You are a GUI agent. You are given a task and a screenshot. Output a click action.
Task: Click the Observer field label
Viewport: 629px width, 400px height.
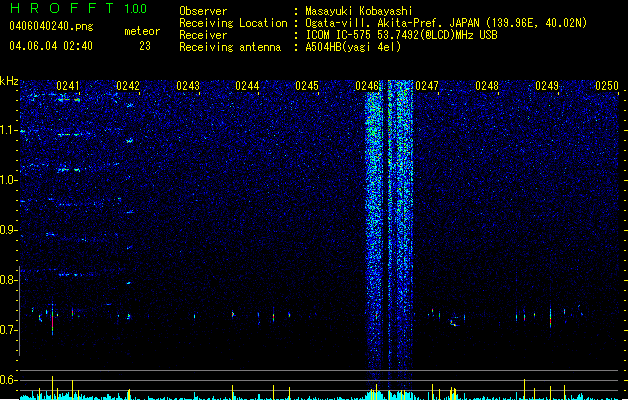203,11
